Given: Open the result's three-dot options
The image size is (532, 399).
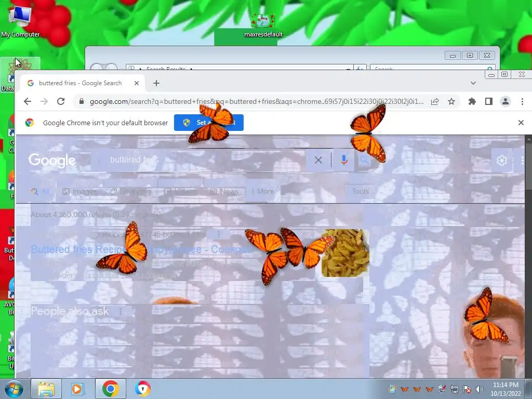Looking at the screenshot, I should [219, 234].
